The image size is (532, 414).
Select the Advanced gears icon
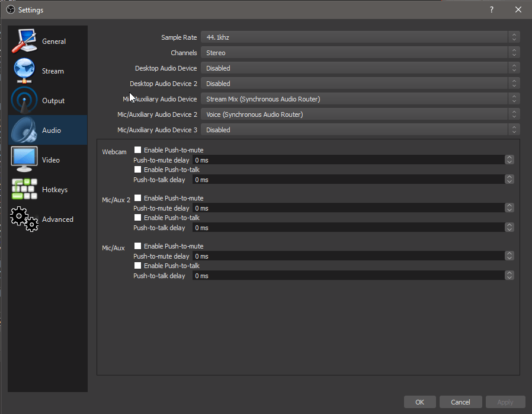point(24,219)
